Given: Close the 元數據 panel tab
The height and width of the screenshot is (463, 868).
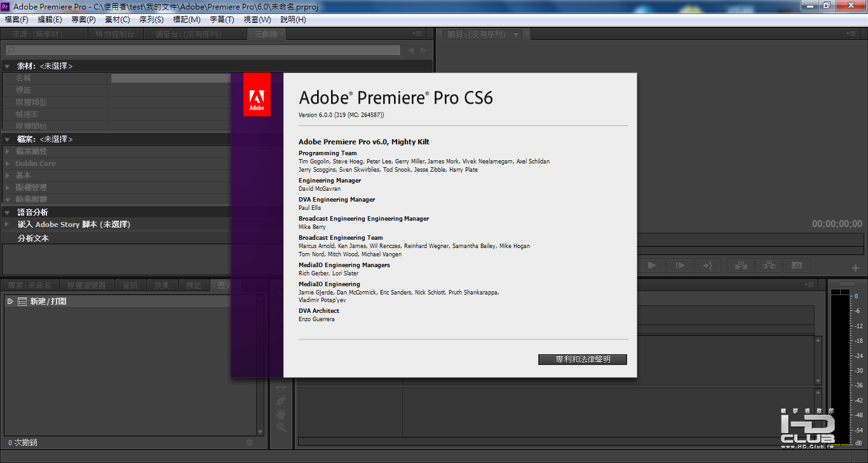Looking at the screenshot, I should (282, 34).
